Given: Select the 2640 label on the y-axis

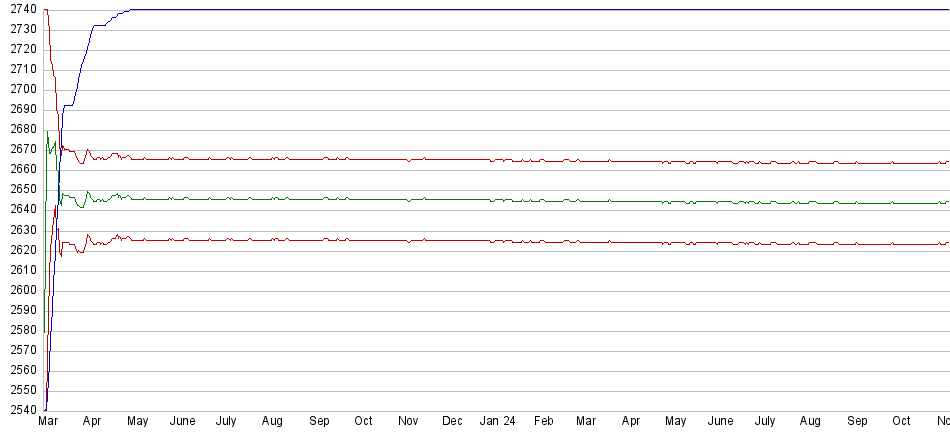Looking at the screenshot, I should pos(24,210).
